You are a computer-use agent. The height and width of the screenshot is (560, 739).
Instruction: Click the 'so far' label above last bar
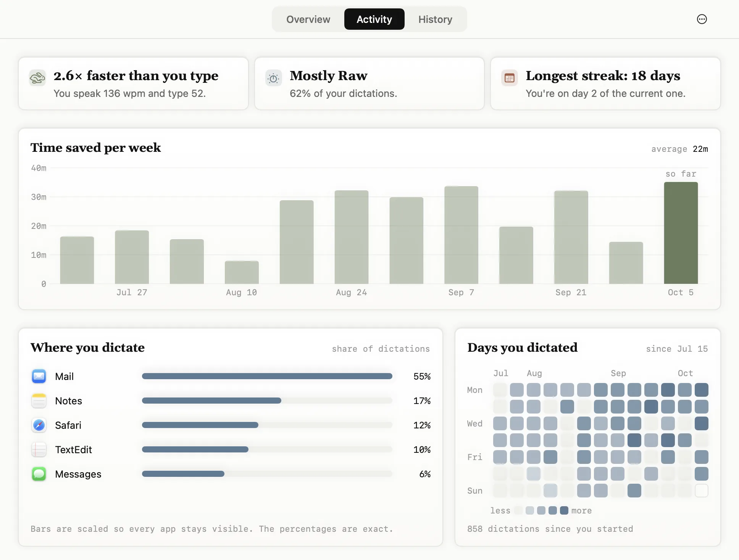point(681,174)
